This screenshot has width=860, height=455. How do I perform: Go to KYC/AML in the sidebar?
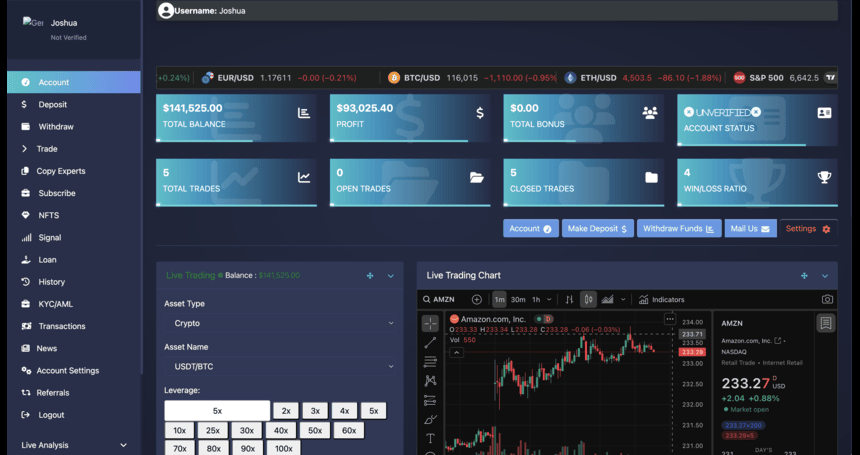[x=54, y=304]
